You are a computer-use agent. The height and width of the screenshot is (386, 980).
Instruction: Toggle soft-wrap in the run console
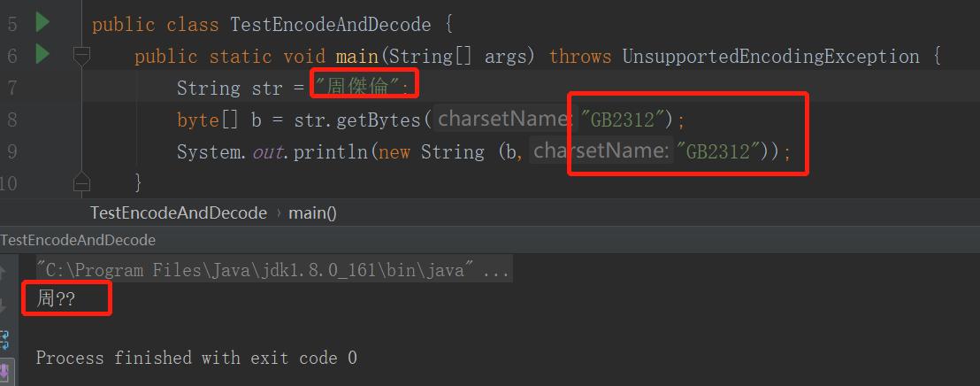coord(4,339)
